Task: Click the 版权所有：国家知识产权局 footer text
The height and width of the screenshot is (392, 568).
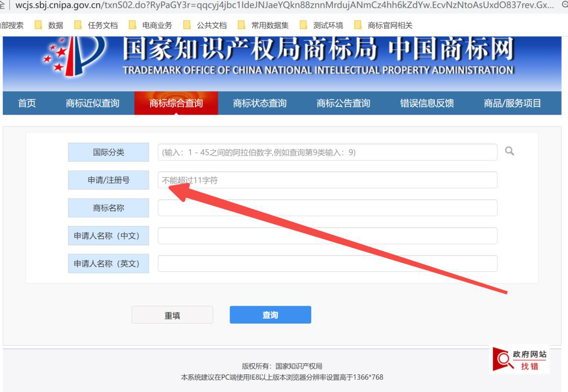Action: click(x=282, y=366)
